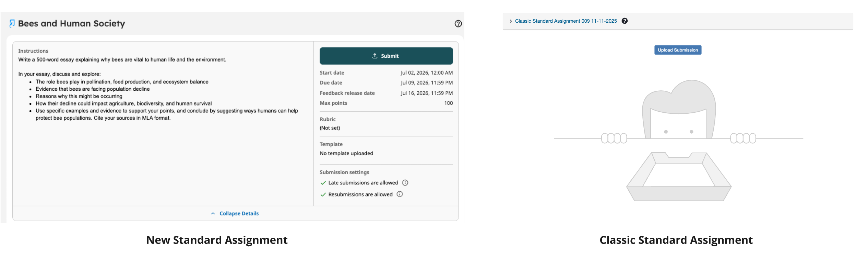The height and width of the screenshot is (258, 868).
Task: Click the Max points value 100
Action: 448,103
